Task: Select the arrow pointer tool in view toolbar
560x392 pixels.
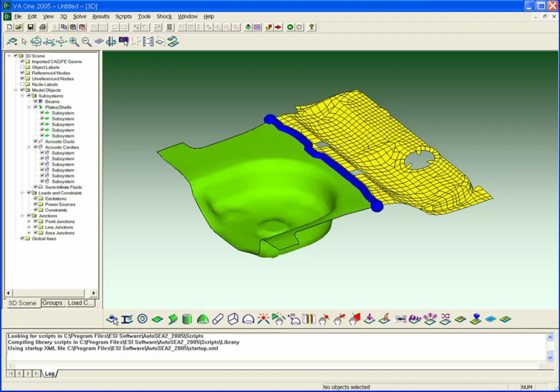Action: point(24,42)
